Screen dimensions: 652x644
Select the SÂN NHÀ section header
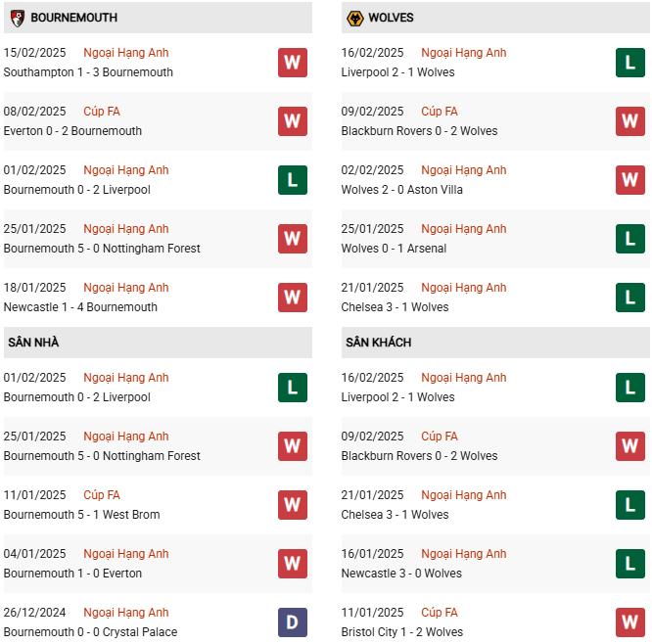(33, 343)
